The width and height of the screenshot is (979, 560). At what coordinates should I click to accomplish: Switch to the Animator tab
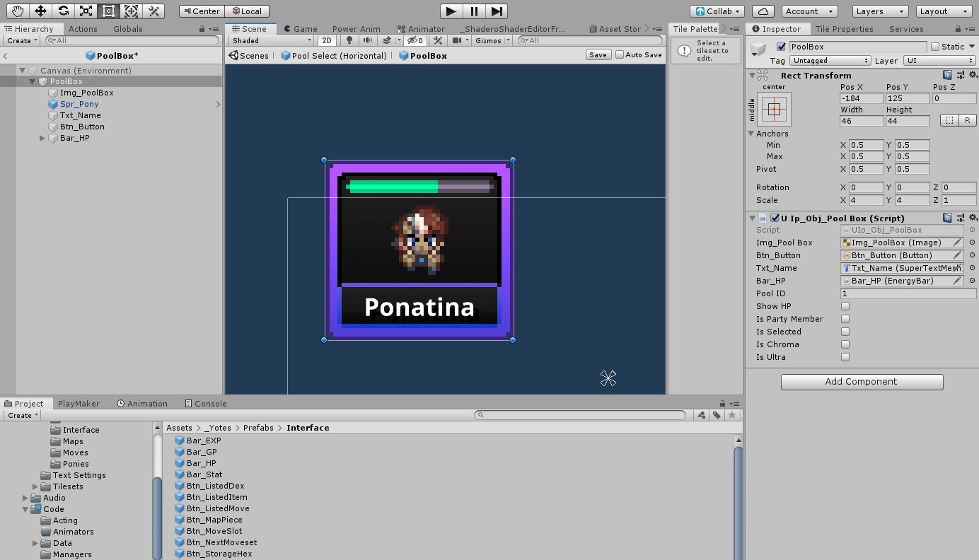(421, 29)
